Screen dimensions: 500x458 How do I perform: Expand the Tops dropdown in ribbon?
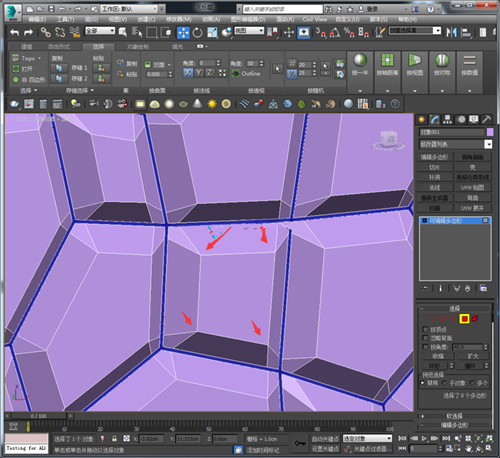coord(27,58)
